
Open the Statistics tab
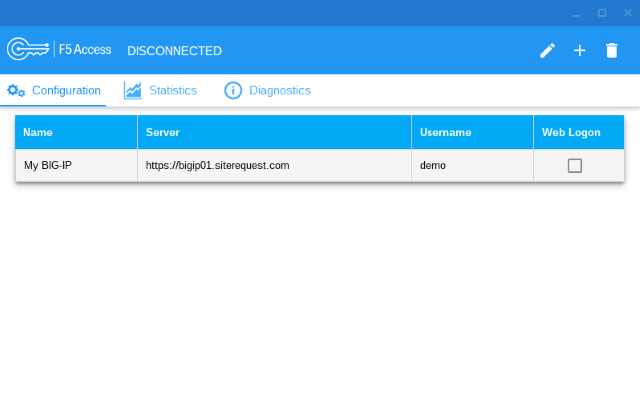pos(160,90)
